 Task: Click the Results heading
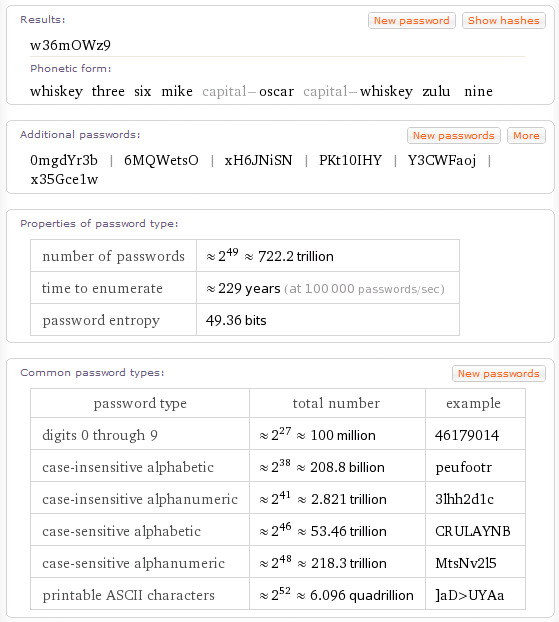coord(43,19)
